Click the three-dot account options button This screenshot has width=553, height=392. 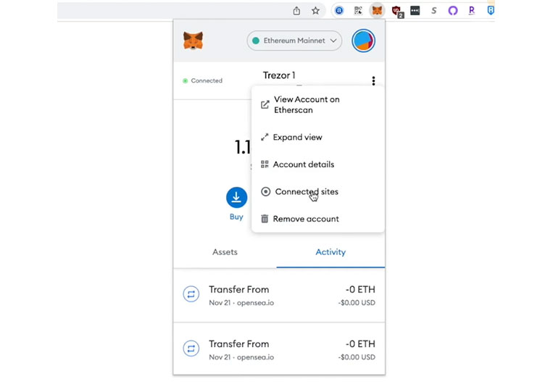pos(373,80)
